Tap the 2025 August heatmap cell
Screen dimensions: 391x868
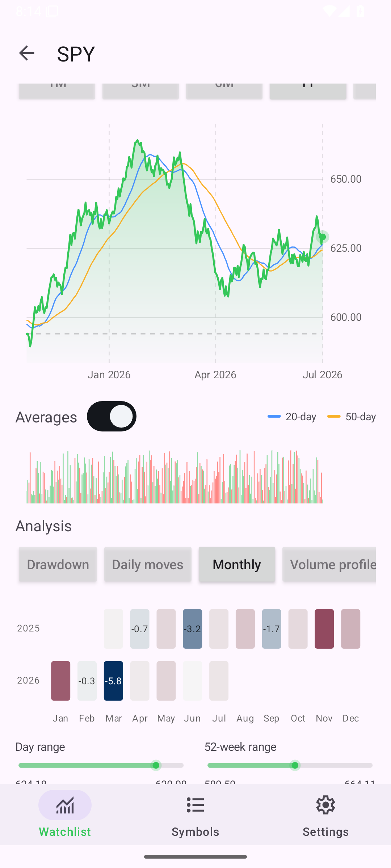[245, 629]
